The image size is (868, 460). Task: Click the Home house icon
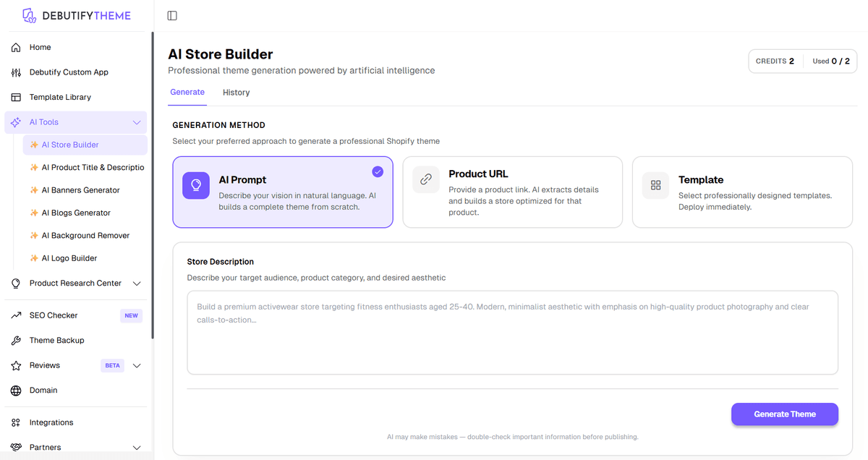(16, 47)
